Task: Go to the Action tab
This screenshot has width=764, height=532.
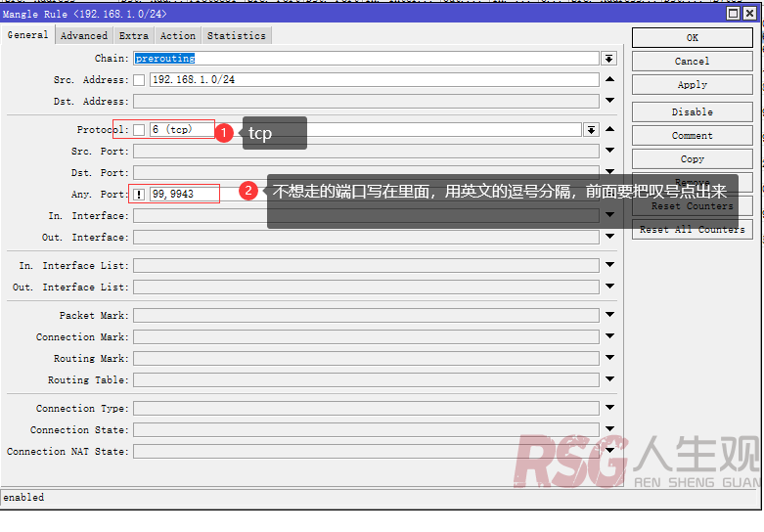Action: (178, 35)
